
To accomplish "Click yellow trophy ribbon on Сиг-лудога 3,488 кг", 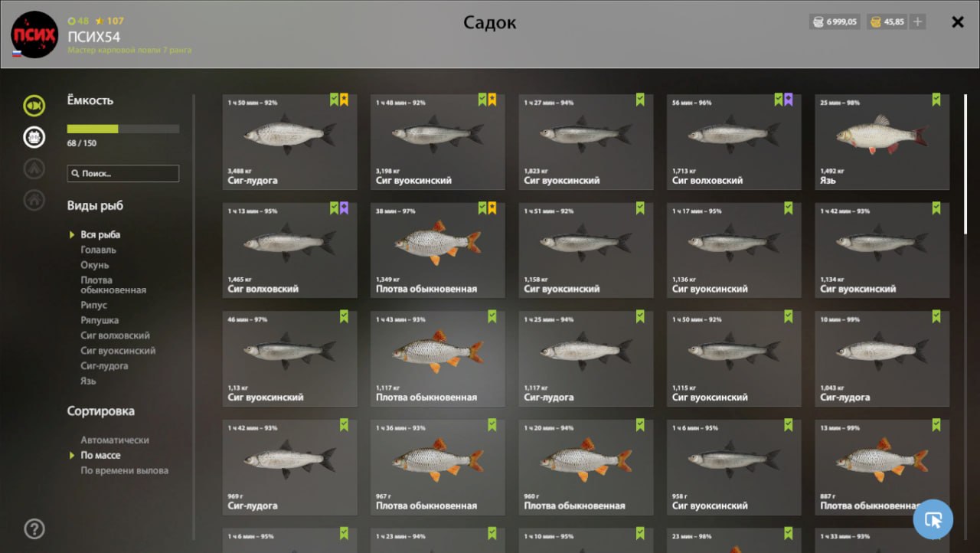I will pos(345,100).
